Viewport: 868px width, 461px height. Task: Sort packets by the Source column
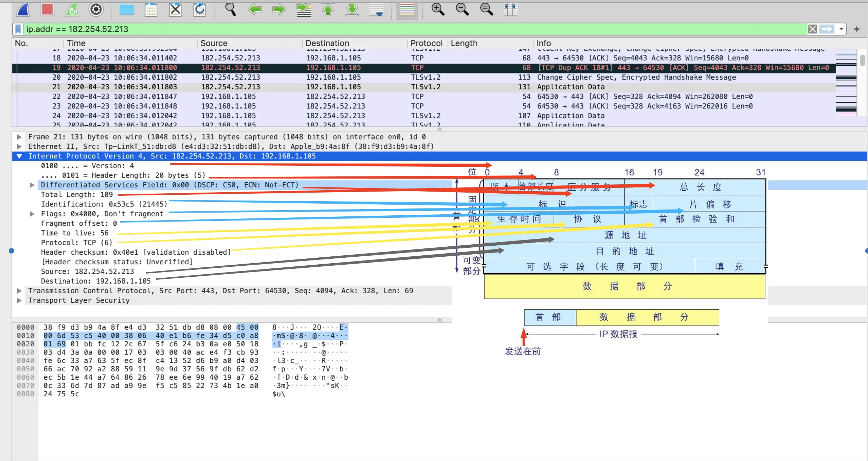click(x=214, y=43)
